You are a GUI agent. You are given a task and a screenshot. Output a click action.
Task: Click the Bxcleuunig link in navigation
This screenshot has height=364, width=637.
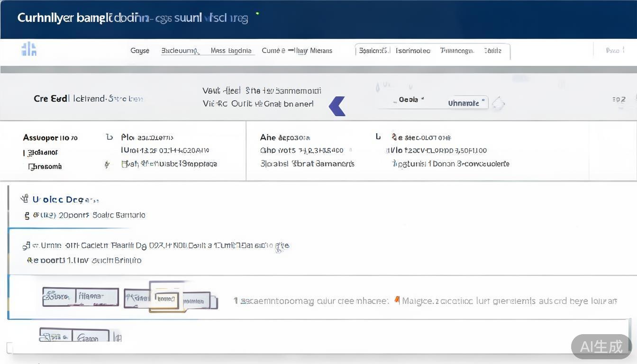click(x=180, y=51)
